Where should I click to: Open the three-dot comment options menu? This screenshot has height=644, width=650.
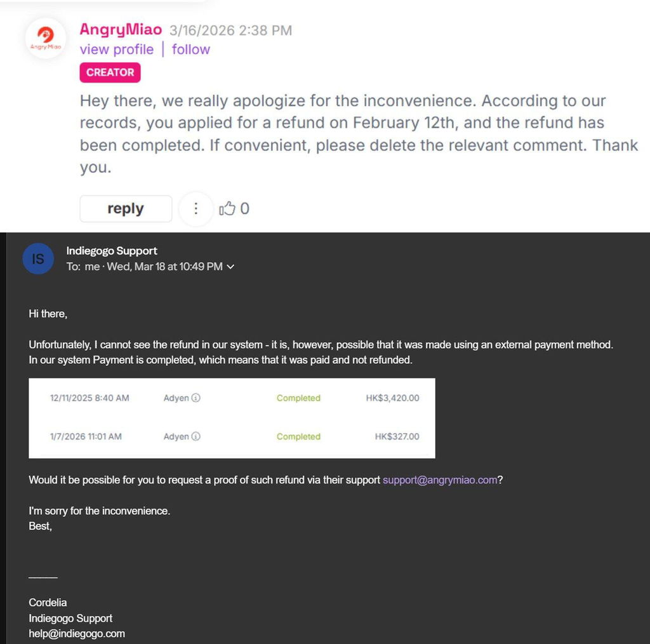pos(196,208)
